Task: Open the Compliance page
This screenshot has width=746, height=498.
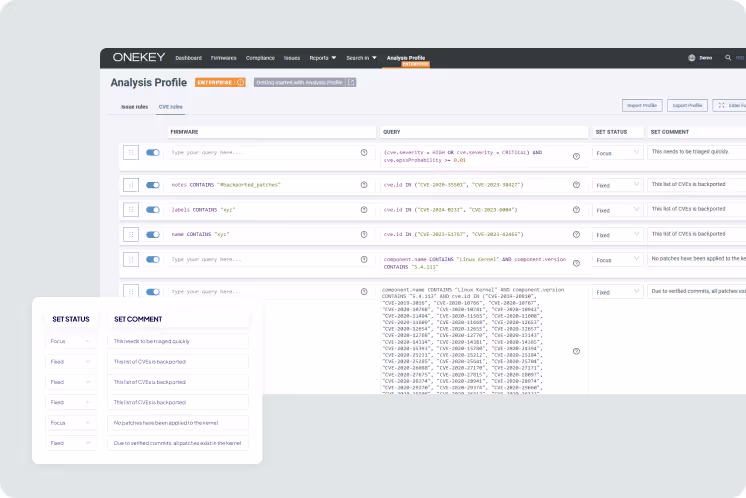Action: point(260,58)
